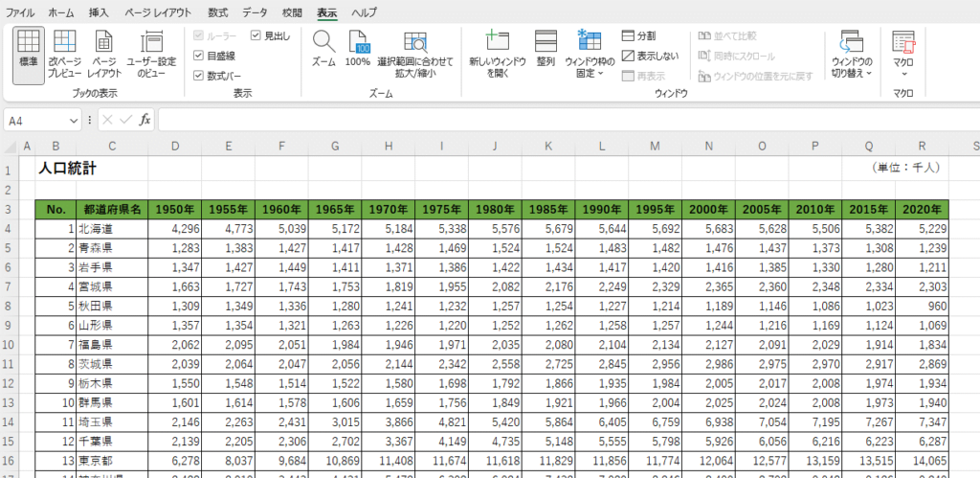Select the 千葉県 cell
Viewport: 980px width, 478px height.
pos(113,443)
